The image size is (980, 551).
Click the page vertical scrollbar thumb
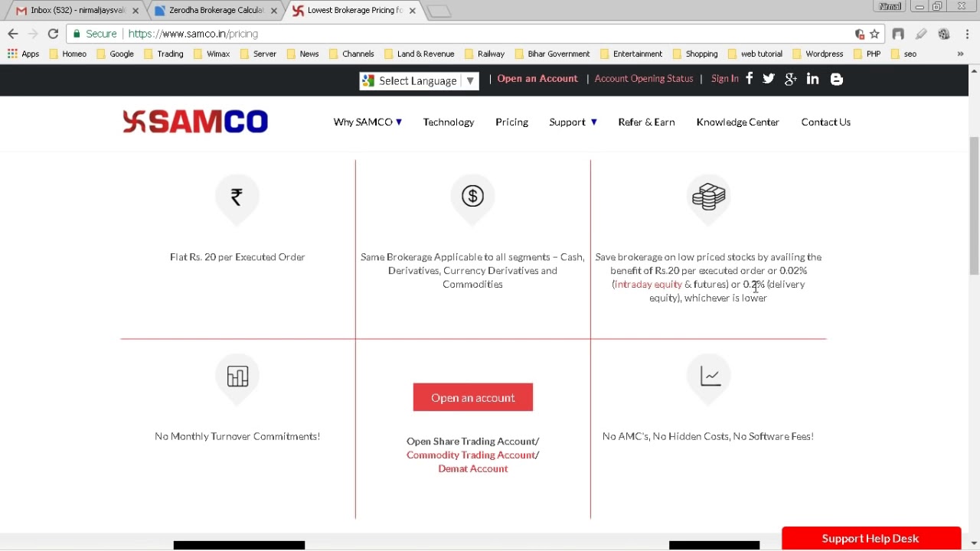pyautogui.click(x=974, y=205)
